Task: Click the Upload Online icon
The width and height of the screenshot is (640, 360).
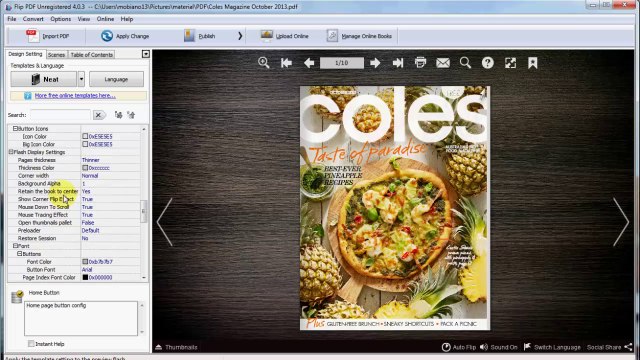Action: coord(267,36)
